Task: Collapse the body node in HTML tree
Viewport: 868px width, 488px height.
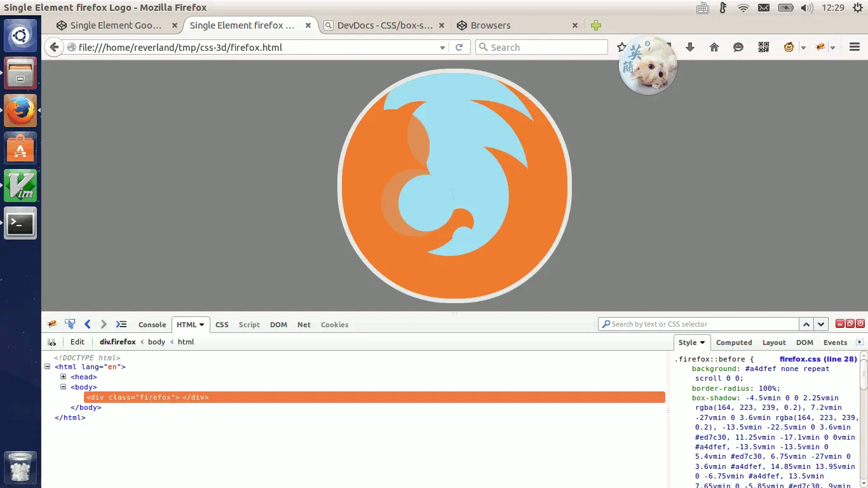Action: [63, 387]
